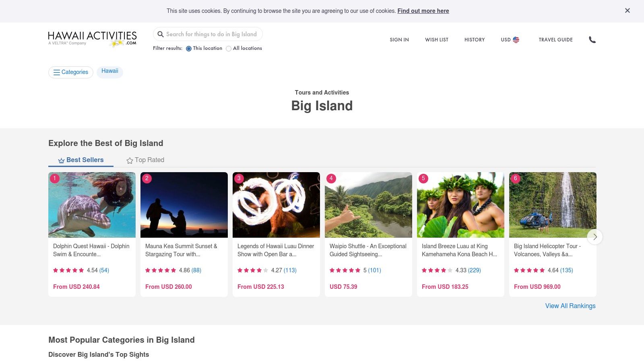Click the Best Sellers crown icon
This screenshot has width=644, height=362.
click(x=61, y=160)
